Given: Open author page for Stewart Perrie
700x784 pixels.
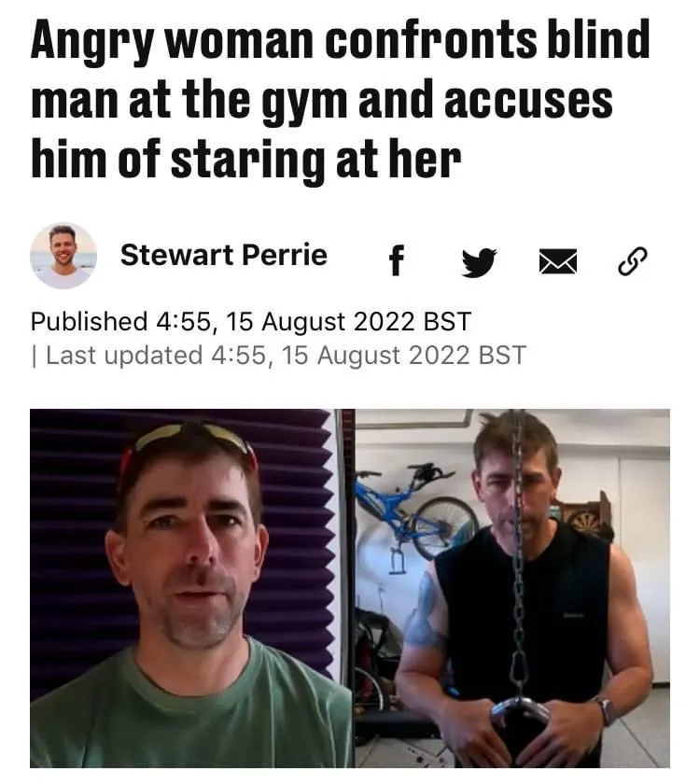Looking at the screenshot, I should (x=224, y=255).
